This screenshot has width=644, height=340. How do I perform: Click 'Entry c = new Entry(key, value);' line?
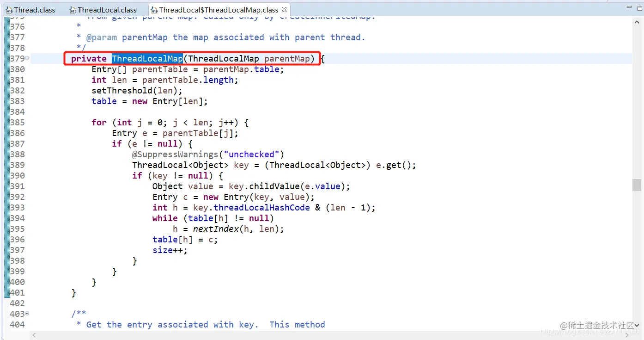(233, 197)
